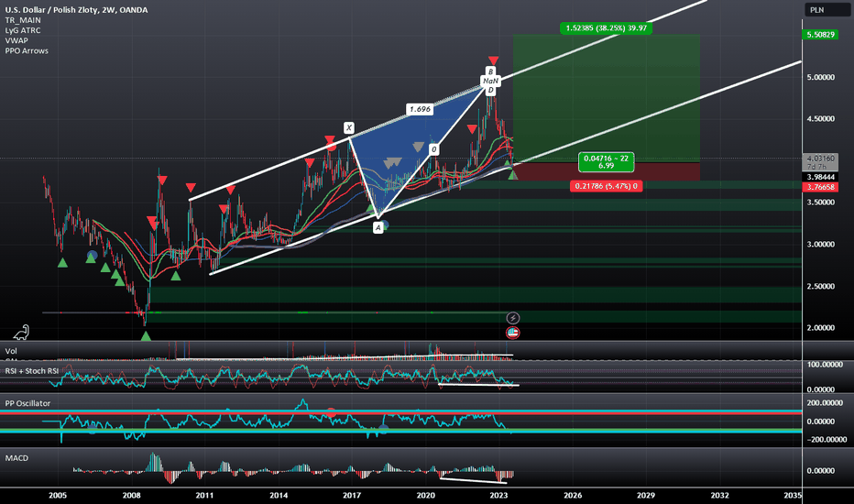854x504 pixels.
Task: Click the red dot on PP Oscillator line
Action: tap(331, 412)
